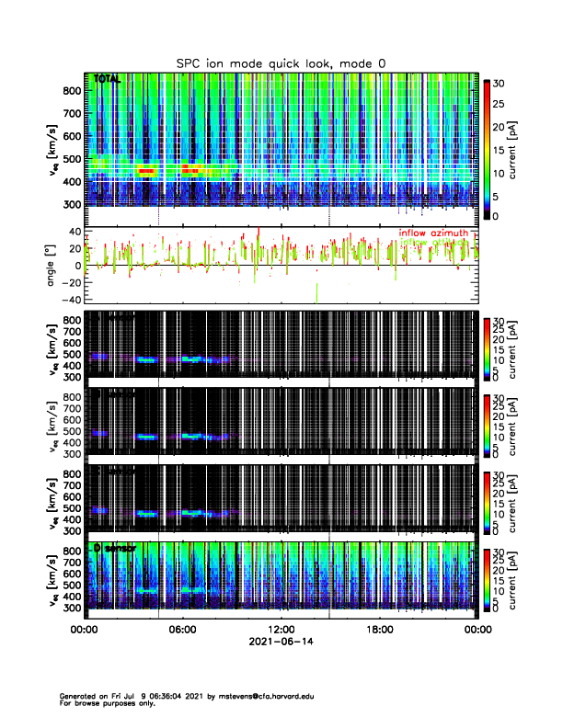Viewport: 563px width, 728px height.
Task: Click the 'D sensor' label in bottom panel
Action: click(114, 548)
